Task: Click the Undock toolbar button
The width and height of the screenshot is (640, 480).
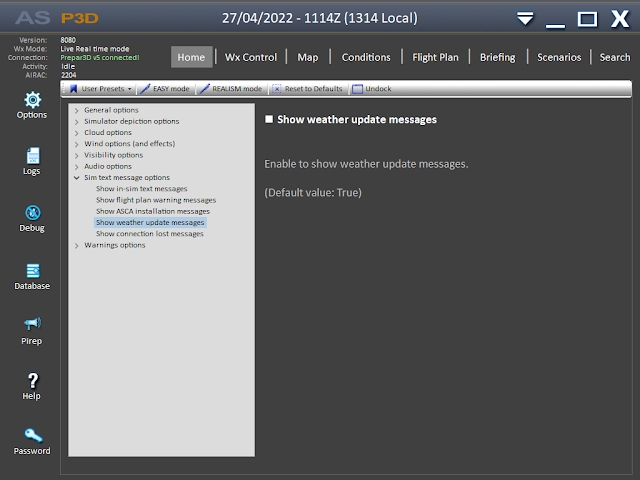Action: point(371,89)
